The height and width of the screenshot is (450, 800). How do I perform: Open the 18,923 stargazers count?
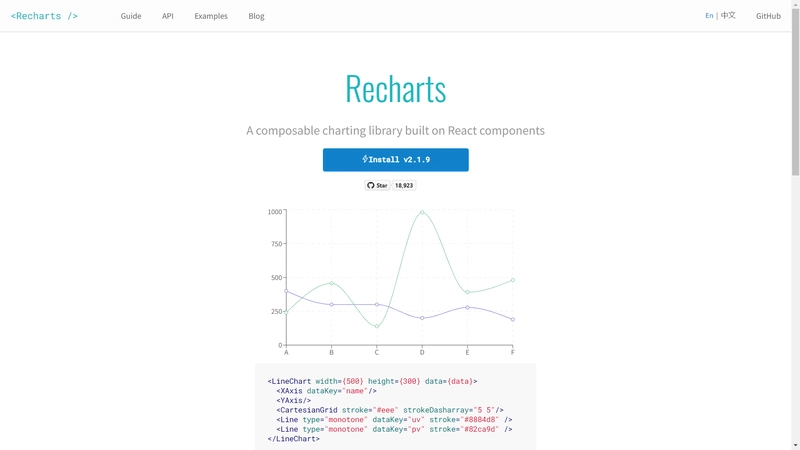pyautogui.click(x=404, y=185)
